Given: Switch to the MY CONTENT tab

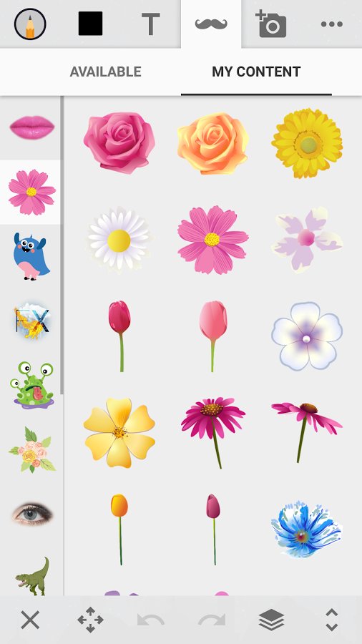Looking at the screenshot, I should [256, 72].
